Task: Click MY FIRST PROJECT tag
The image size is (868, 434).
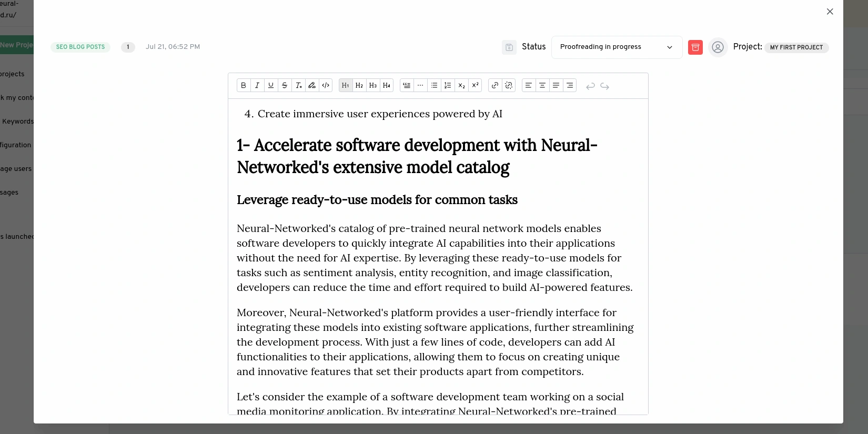Action: click(x=796, y=47)
